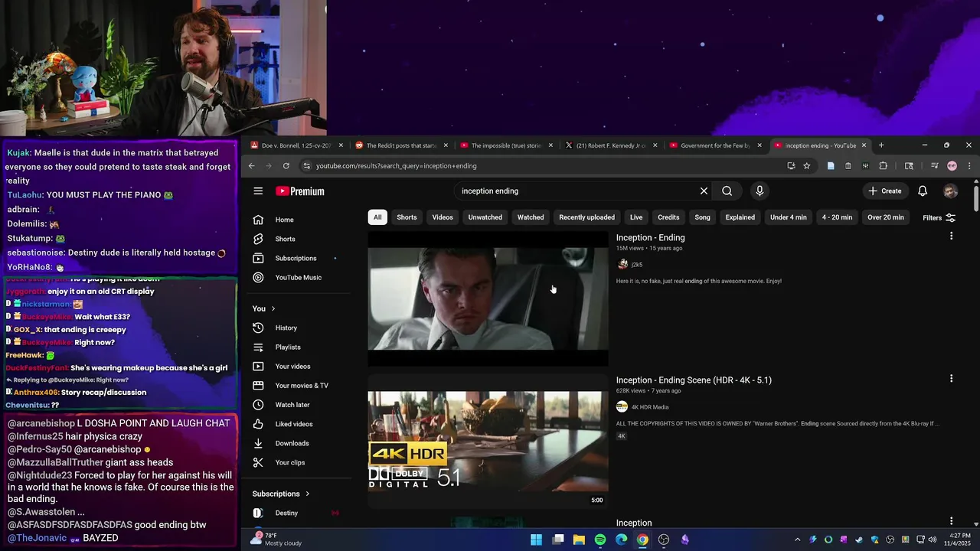Open the Filters menu

point(939,218)
